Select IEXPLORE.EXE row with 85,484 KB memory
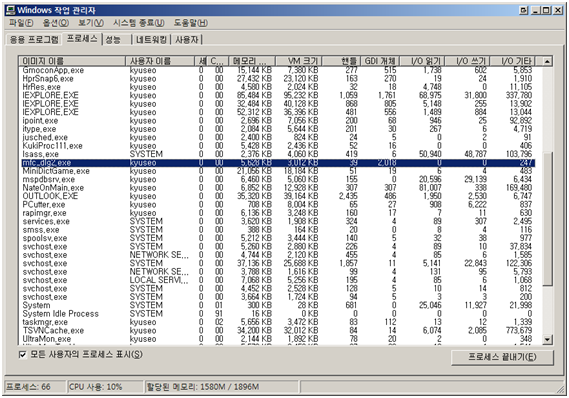 coord(277,95)
